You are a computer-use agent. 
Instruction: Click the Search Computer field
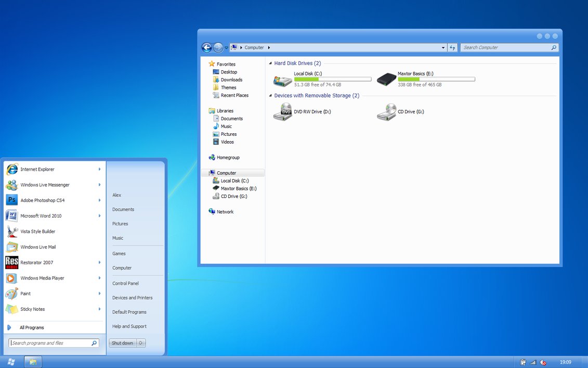click(505, 47)
